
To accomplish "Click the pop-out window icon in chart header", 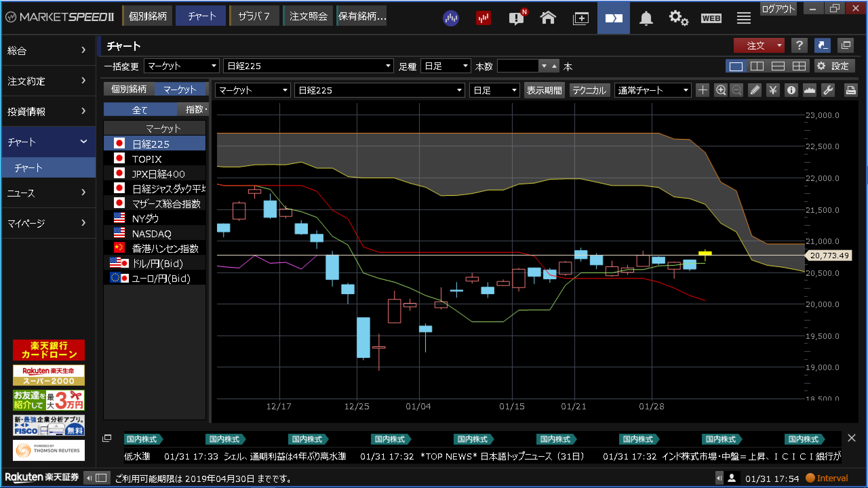I will 846,45.
